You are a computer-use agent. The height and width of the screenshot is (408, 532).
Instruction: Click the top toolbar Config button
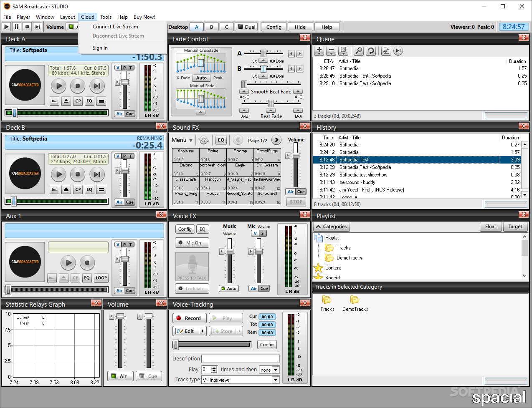(274, 27)
